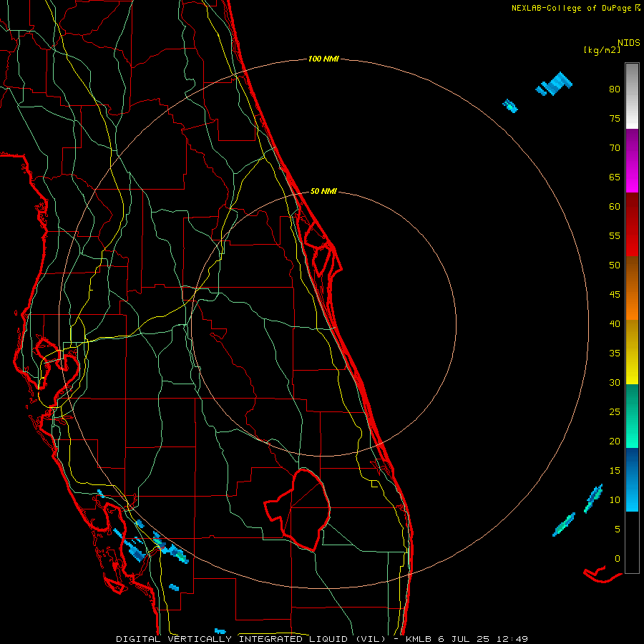Click the 50 NMI range ring label
The height and width of the screenshot is (644, 644).
click(x=323, y=191)
